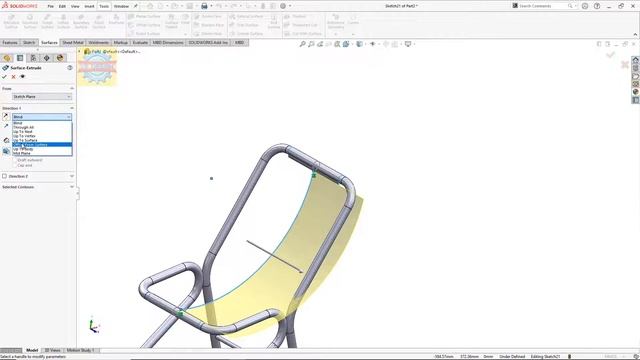Check the Cap end option
Viewport: 640px width, 360px height.
click(x=15, y=165)
